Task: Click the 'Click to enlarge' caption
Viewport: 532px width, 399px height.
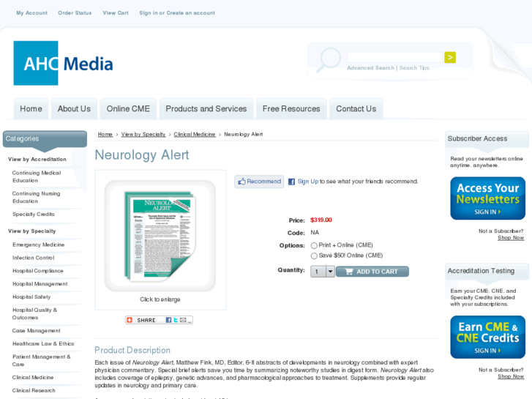Action: 160,299
